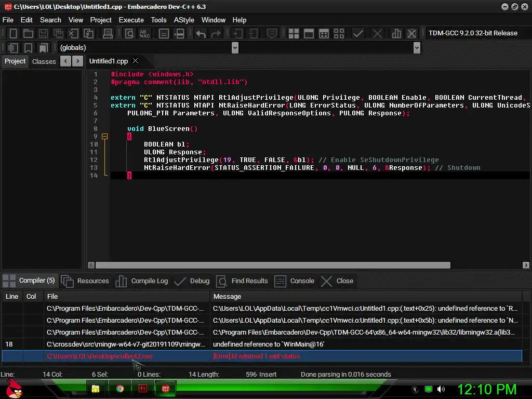
Task: Open the Compile Log tab
Action: pos(142,281)
